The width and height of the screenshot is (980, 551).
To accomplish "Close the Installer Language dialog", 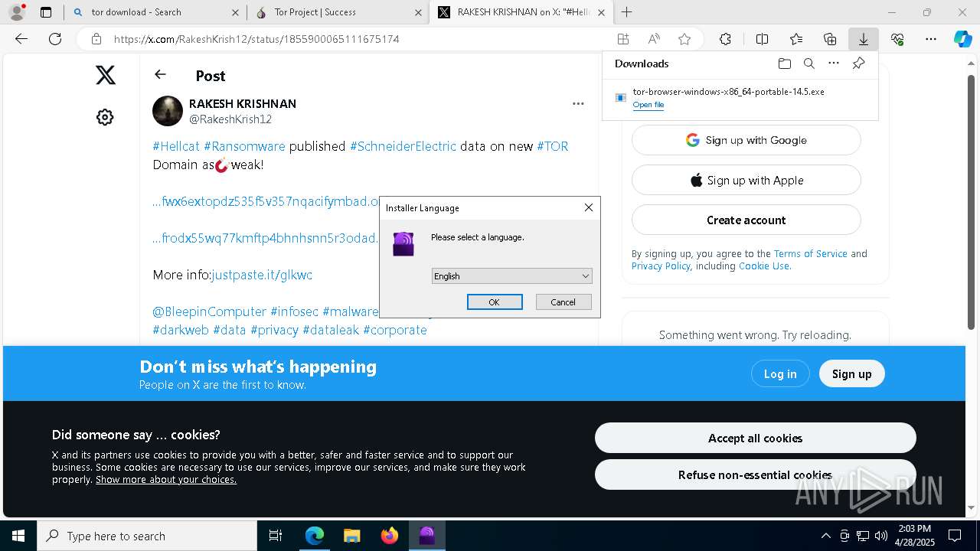I will pyautogui.click(x=588, y=207).
